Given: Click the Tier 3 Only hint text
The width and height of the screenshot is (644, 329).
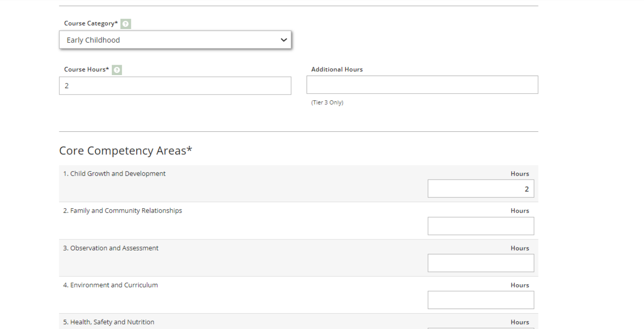Looking at the screenshot, I should pyautogui.click(x=327, y=103).
